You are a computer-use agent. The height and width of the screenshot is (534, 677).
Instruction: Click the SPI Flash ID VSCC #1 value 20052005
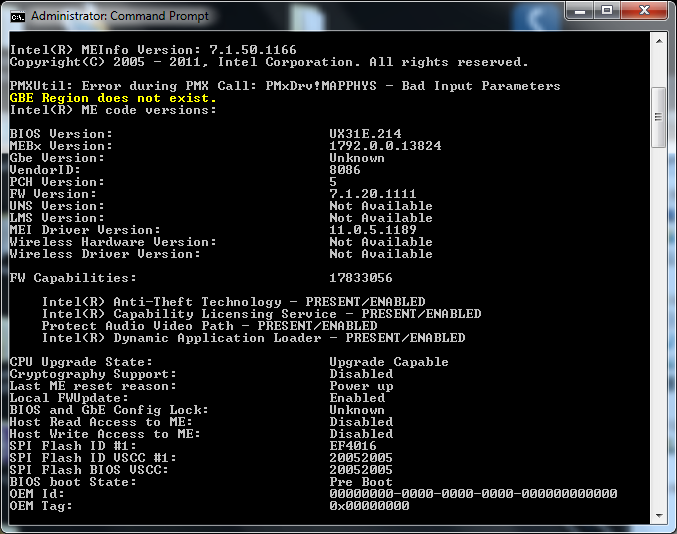click(361, 458)
